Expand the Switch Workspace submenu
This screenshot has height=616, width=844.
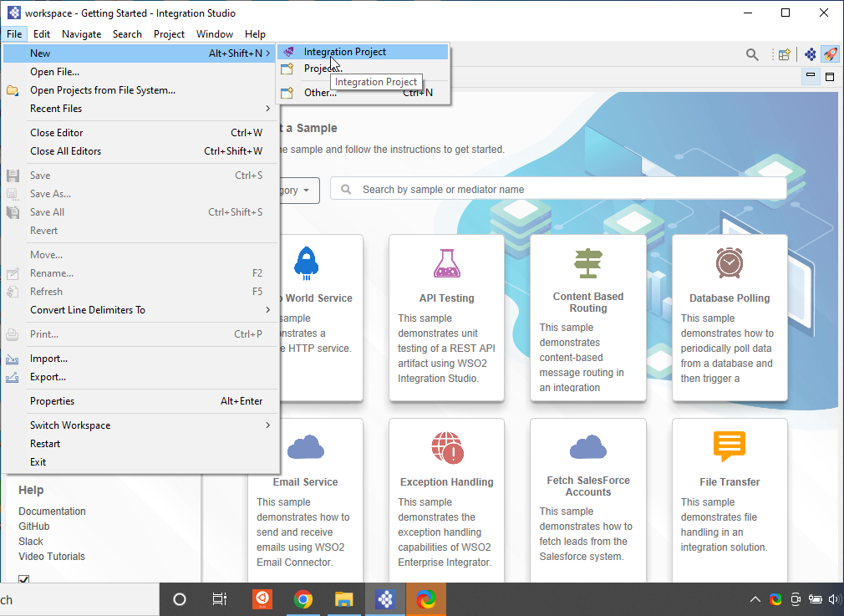[268, 425]
